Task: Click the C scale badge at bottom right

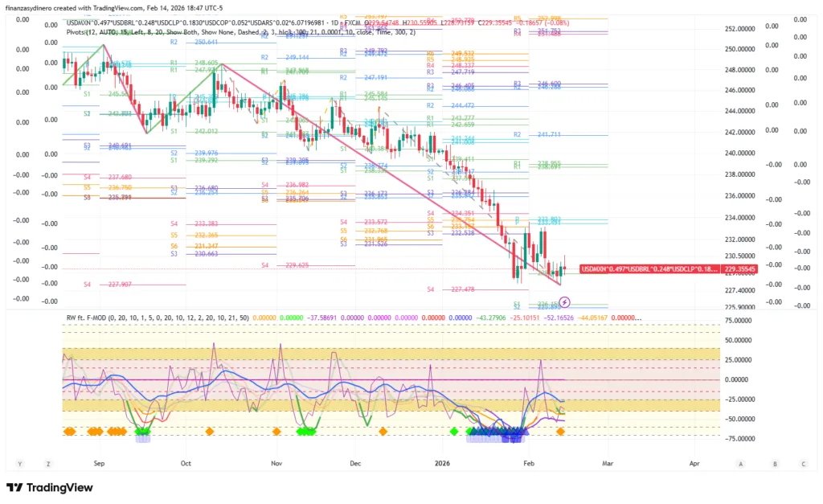Action: 803,464
